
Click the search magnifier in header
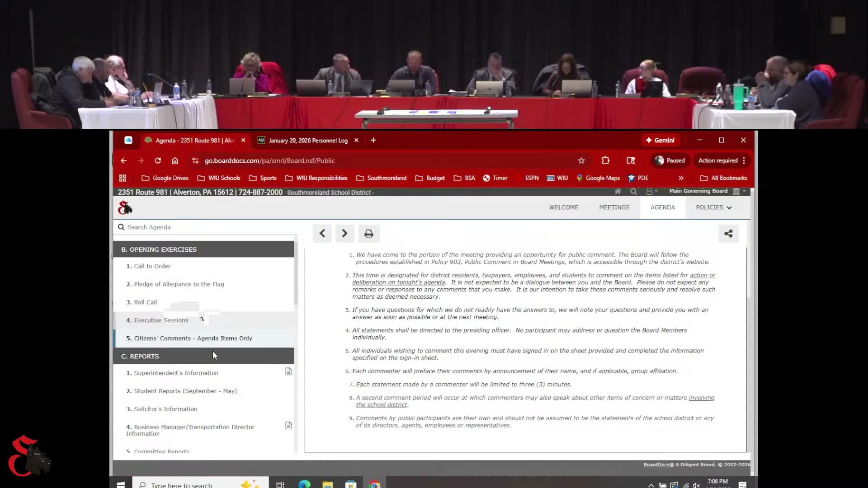[633, 192]
